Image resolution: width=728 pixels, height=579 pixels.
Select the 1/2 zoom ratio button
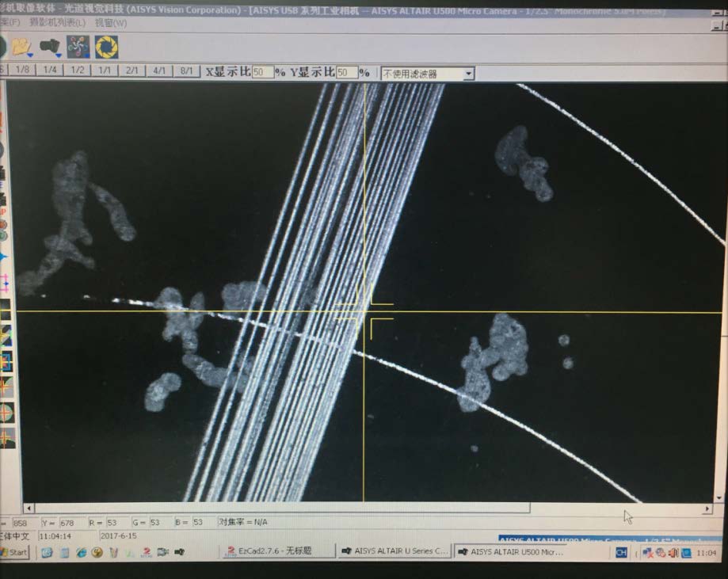(77, 70)
